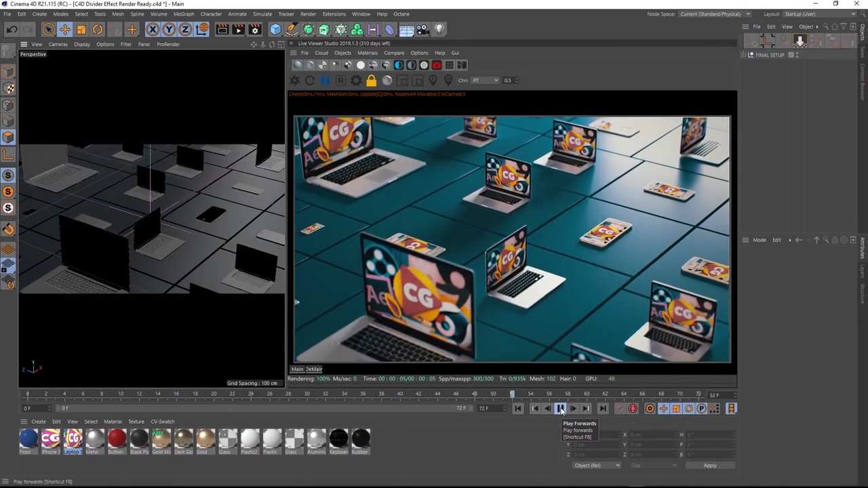Pause the Live Viewer render
868x488 pixels.
(x=325, y=81)
